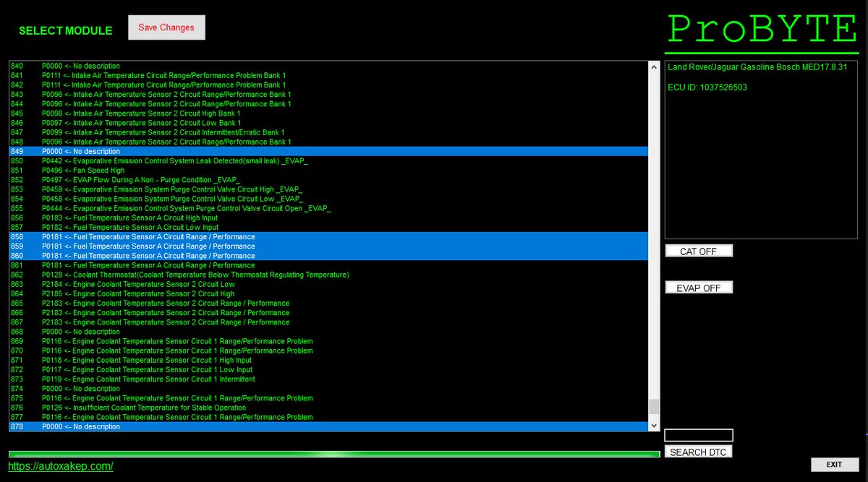Select row 854 P0458 Purge Valve Circuit Low

[x=328, y=199]
